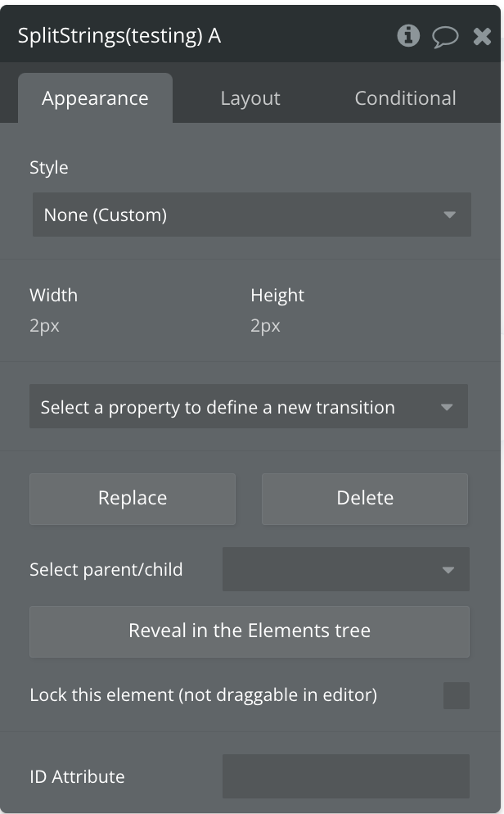Switch to the Appearance tab
The image size is (504, 814).
click(95, 98)
